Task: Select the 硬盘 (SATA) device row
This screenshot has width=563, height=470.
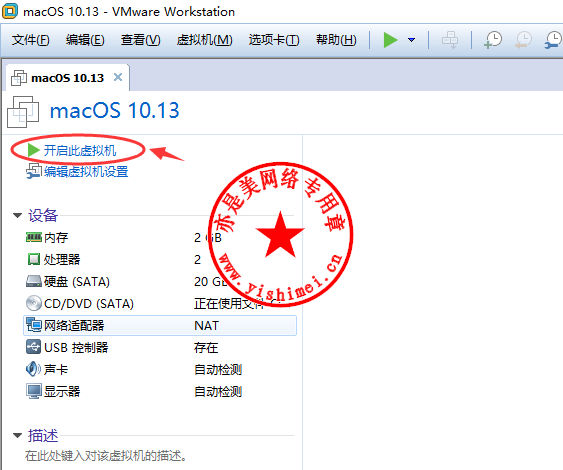Action: tap(160, 281)
